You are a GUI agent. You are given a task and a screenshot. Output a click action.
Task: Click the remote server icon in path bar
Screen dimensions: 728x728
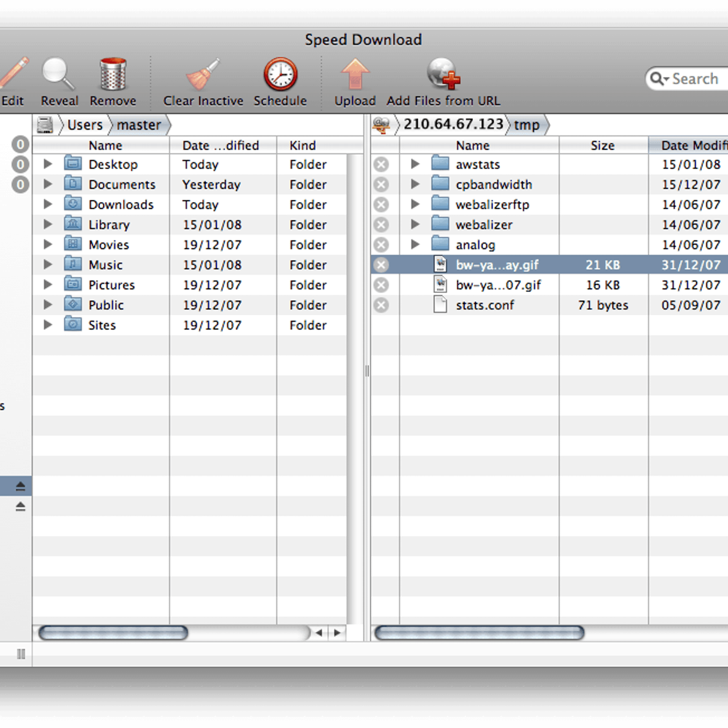[x=381, y=125]
